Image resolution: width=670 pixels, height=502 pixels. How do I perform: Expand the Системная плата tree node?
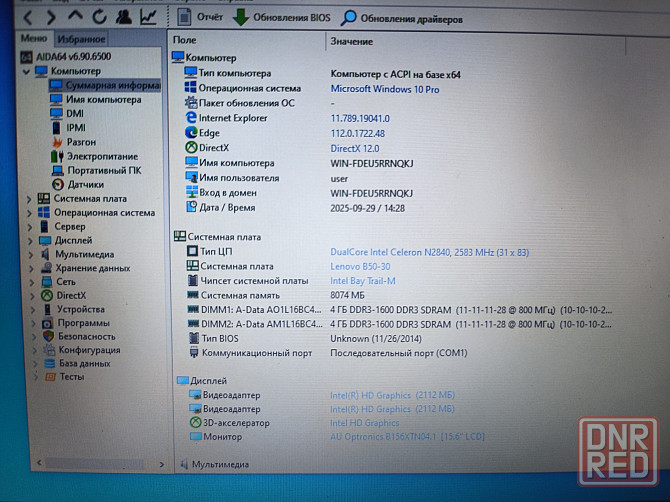tap(29, 199)
